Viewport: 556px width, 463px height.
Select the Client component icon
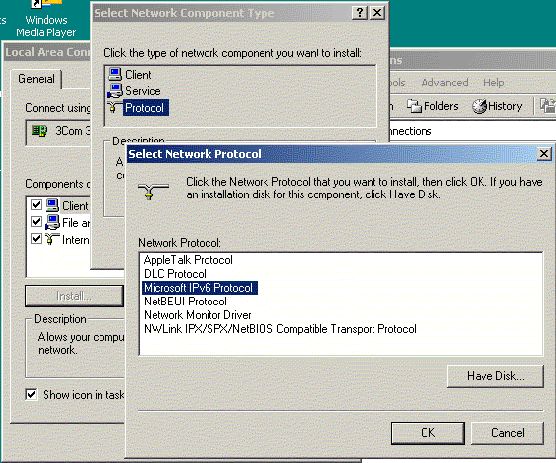tap(115, 74)
